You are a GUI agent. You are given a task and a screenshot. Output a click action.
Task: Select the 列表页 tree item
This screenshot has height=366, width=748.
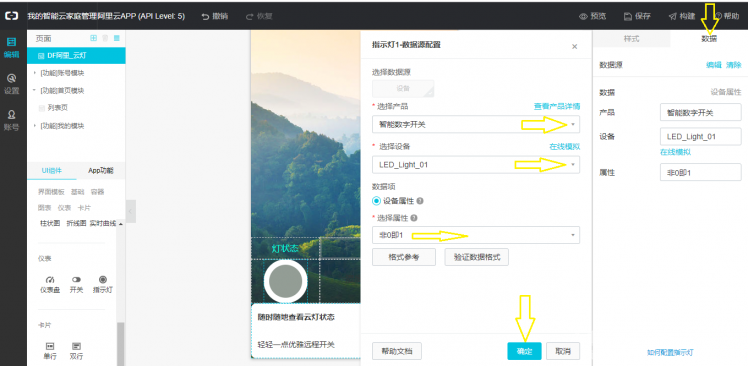(x=57, y=108)
